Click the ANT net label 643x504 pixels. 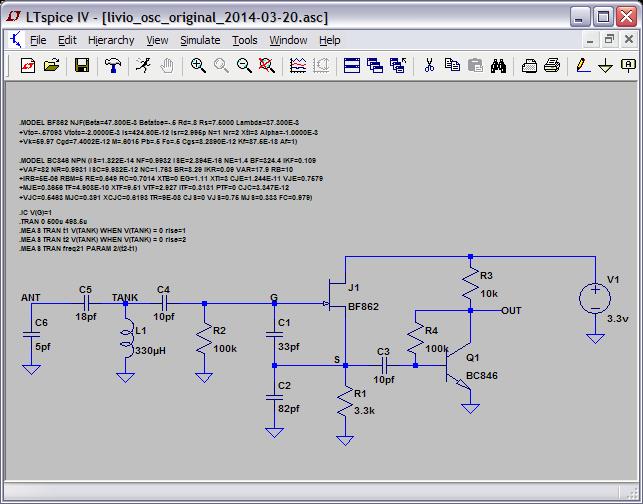(30, 297)
